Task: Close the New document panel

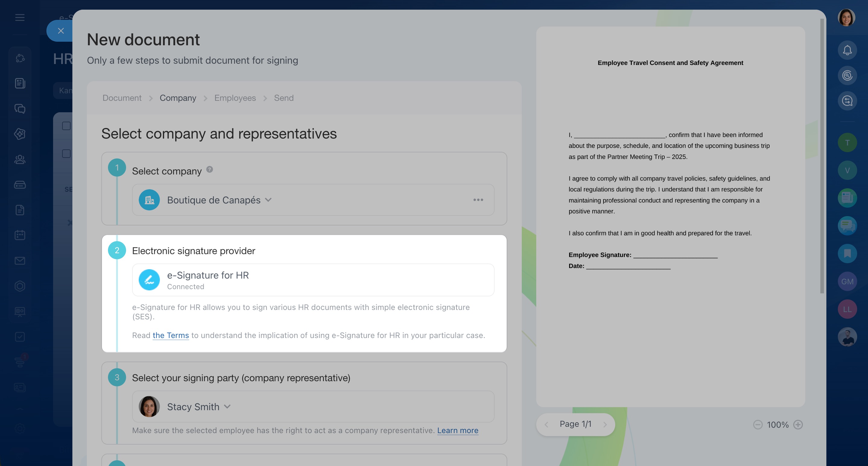Action: click(x=61, y=31)
